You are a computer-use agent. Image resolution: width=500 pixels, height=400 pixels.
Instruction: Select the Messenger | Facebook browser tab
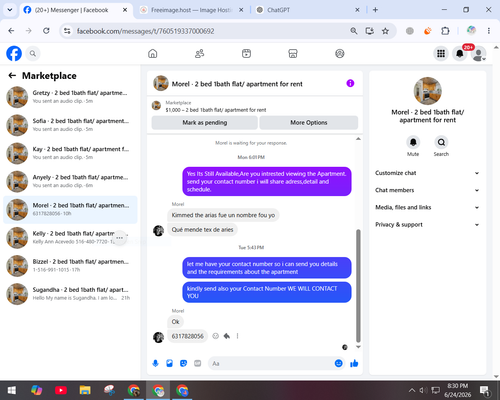click(x=75, y=10)
